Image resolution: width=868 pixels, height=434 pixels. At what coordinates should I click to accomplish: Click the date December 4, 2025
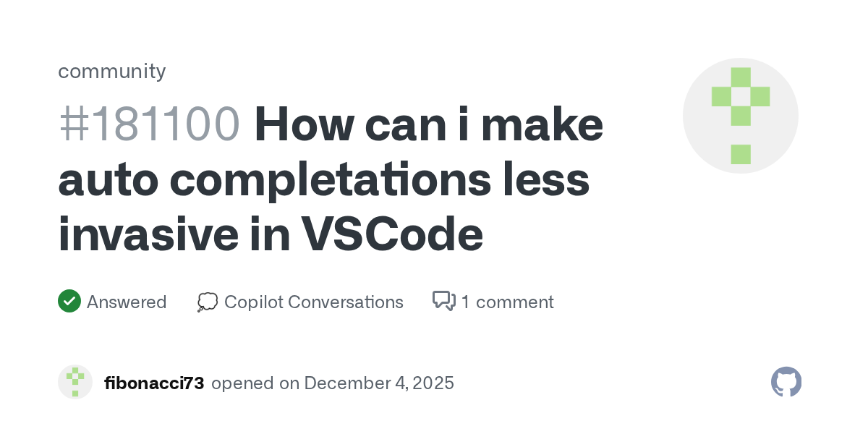(x=379, y=383)
